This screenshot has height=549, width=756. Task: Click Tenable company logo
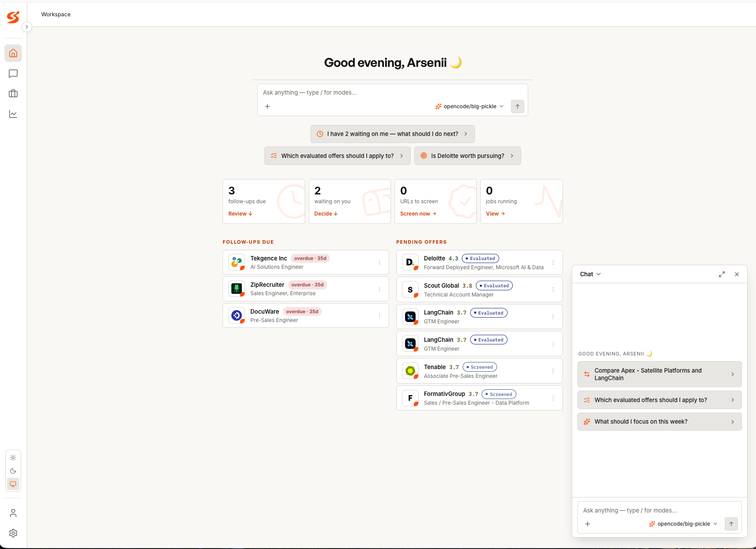point(410,371)
